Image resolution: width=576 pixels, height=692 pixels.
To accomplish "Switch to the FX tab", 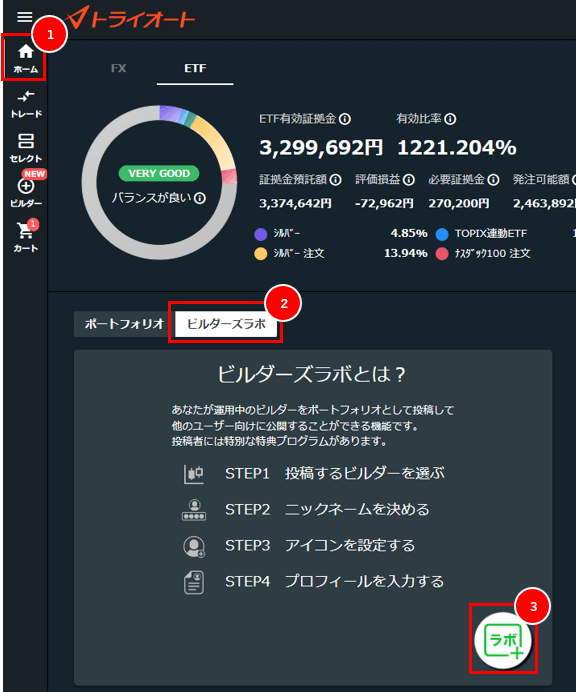I will (118, 68).
